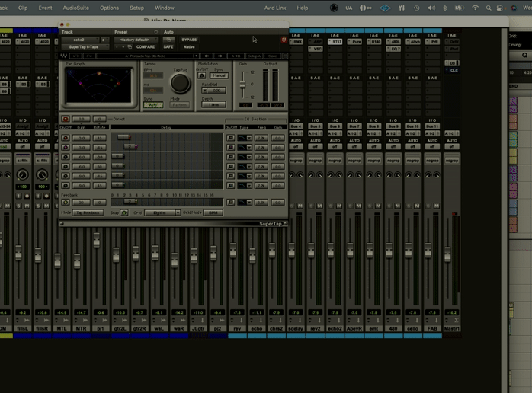The width and height of the screenshot is (532, 393).
Task: Toggle the Modulation On/Off button
Action: tap(201, 75)
